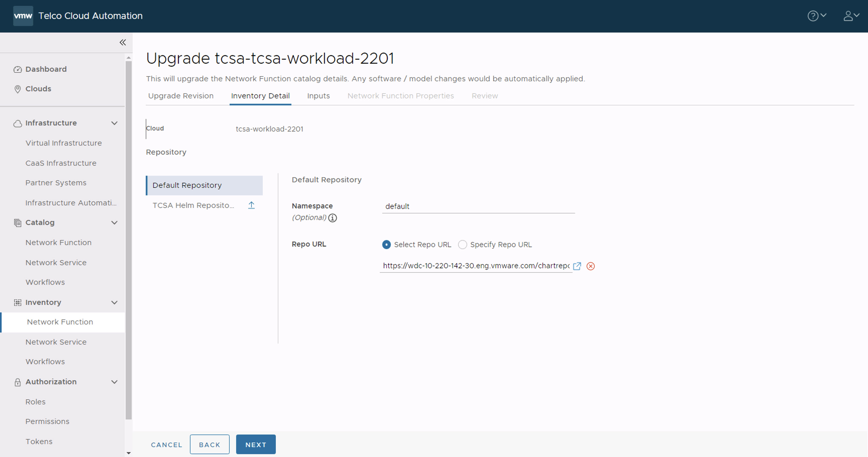
Task: Click the Authorization lock icon
Action: coord(18,382)
